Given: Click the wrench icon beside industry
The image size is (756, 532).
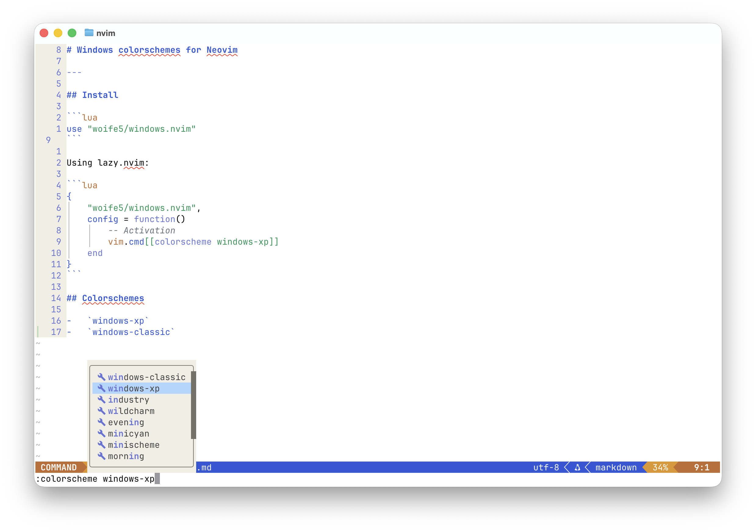Looking at the screenshot, I should point(101,400).
